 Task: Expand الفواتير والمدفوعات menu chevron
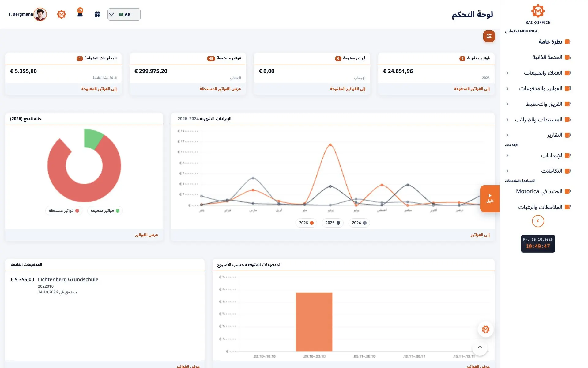[507, 88]
